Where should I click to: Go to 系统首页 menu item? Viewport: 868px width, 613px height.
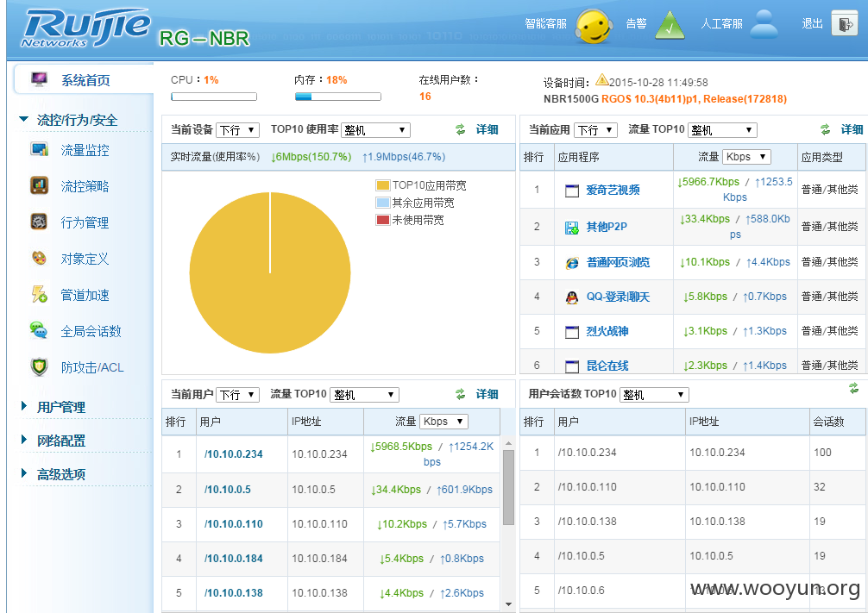[x=85, y=80]
